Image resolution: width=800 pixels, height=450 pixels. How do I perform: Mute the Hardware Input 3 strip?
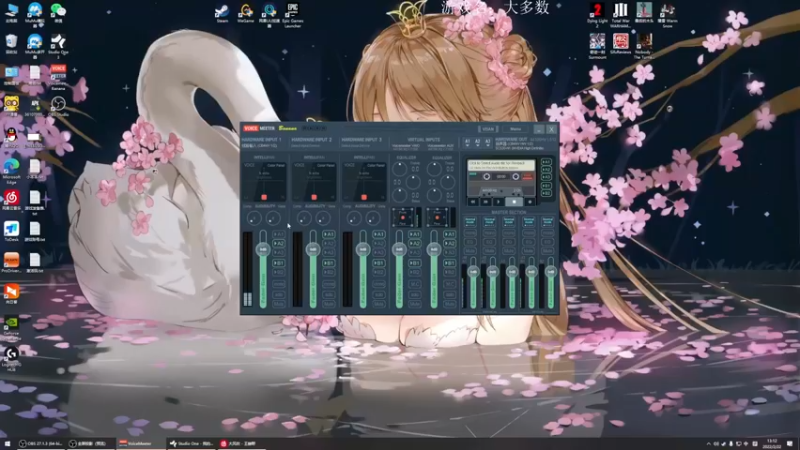pyautogui.click(x=379, y=304)
